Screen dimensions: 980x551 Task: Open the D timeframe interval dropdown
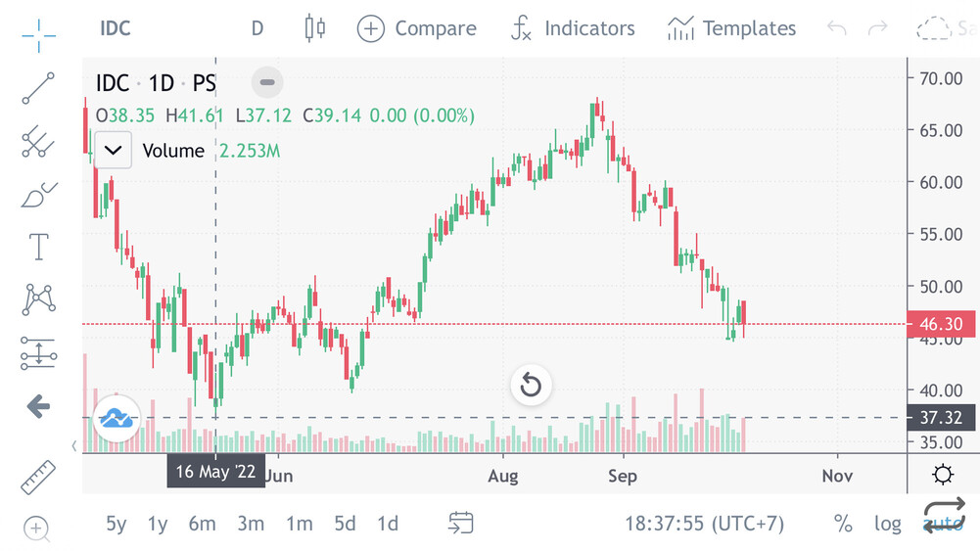(257, 28)
